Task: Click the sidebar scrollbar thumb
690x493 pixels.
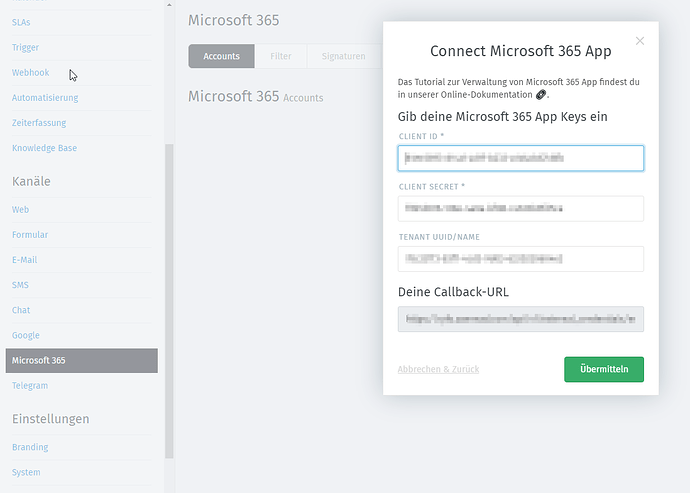Action: pos(169,301)
